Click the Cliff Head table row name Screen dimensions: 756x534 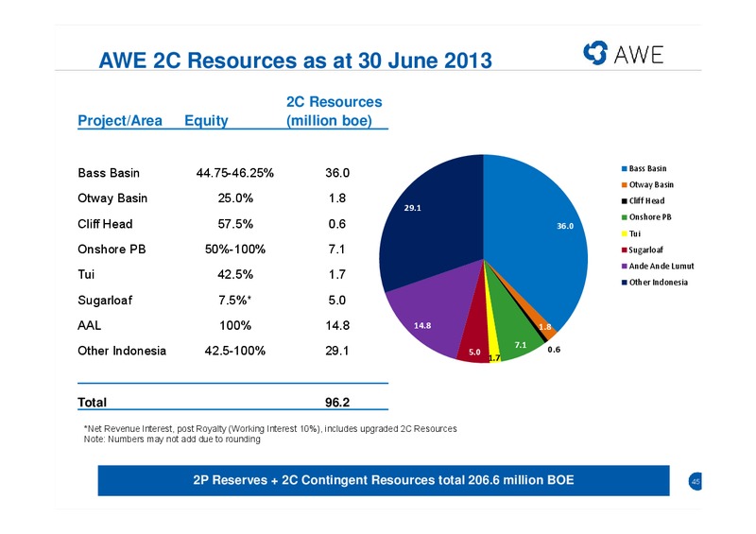tap(105, 224)
